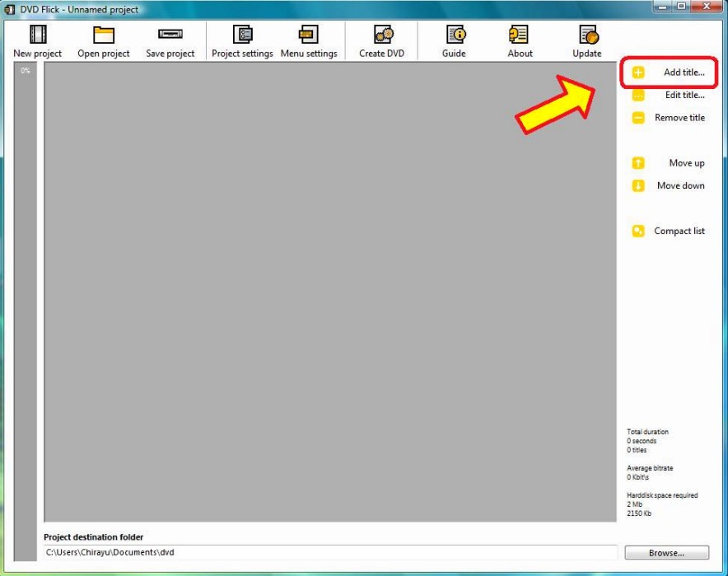Click Create DVD to start burning

tap(381, 39)
